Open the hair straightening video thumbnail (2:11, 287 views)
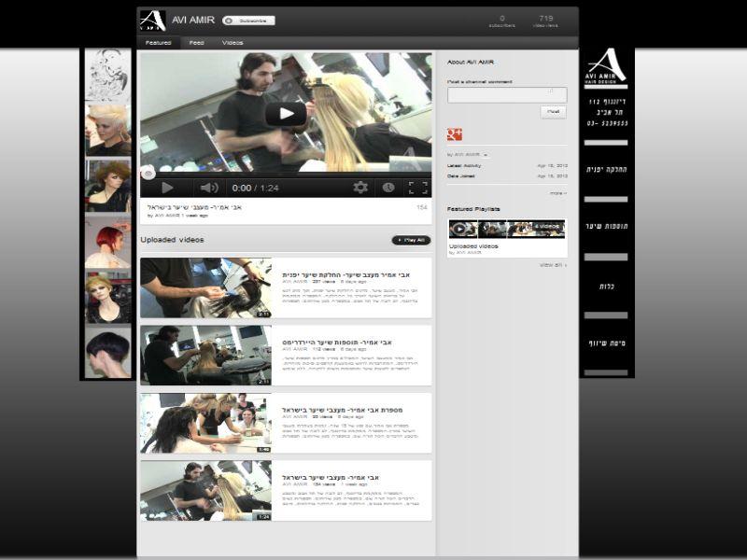Viewport: 747px width, 560px height. click(x=205, y=288)
